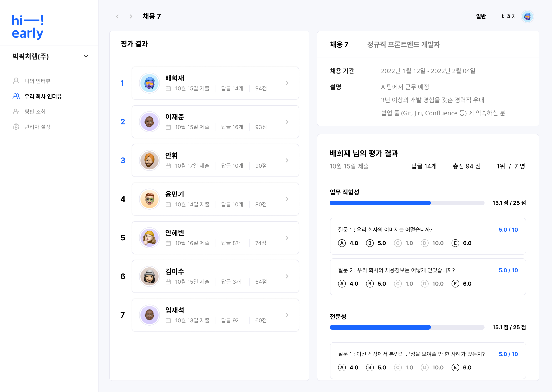Click the hi early logo

coord(28,27)
